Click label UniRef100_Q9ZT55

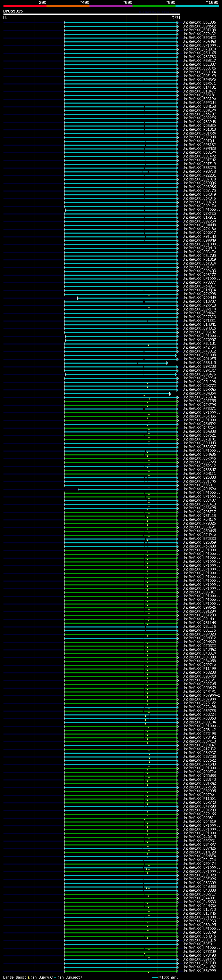click(x=199, y=401)
